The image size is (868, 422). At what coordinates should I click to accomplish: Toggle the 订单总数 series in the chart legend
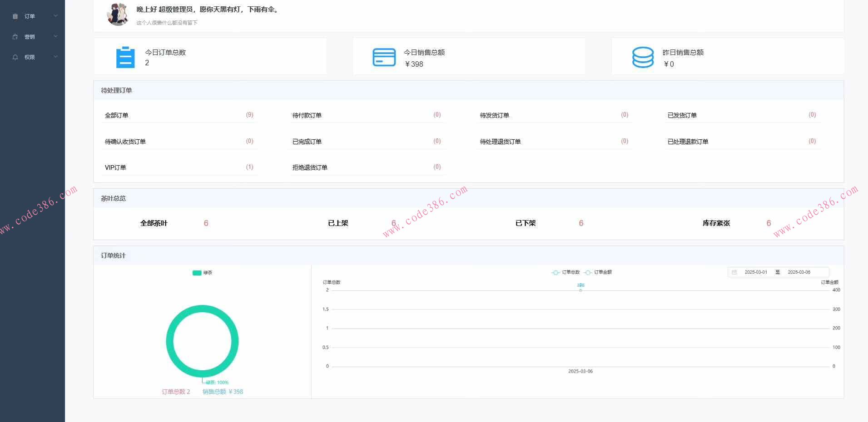pos(565,272)
